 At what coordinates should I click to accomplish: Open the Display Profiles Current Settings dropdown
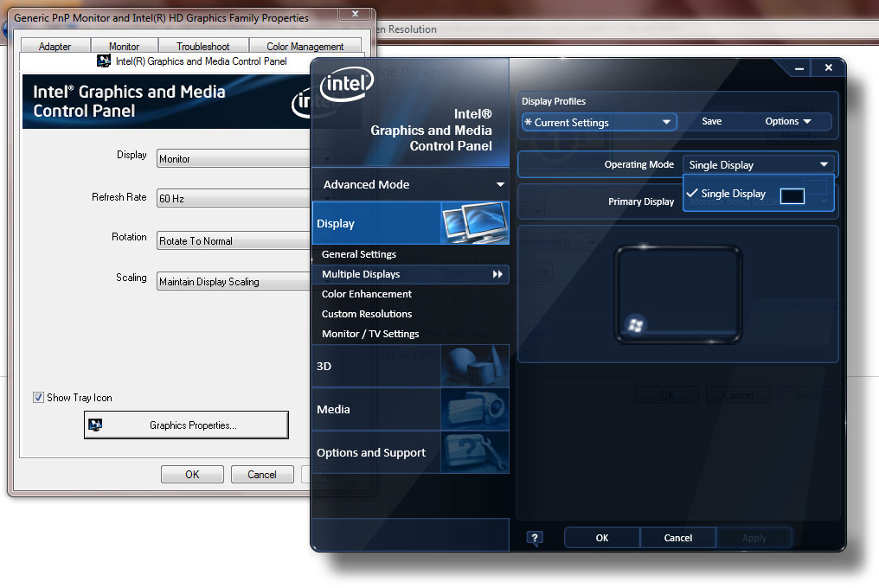(x=599, y=122)
